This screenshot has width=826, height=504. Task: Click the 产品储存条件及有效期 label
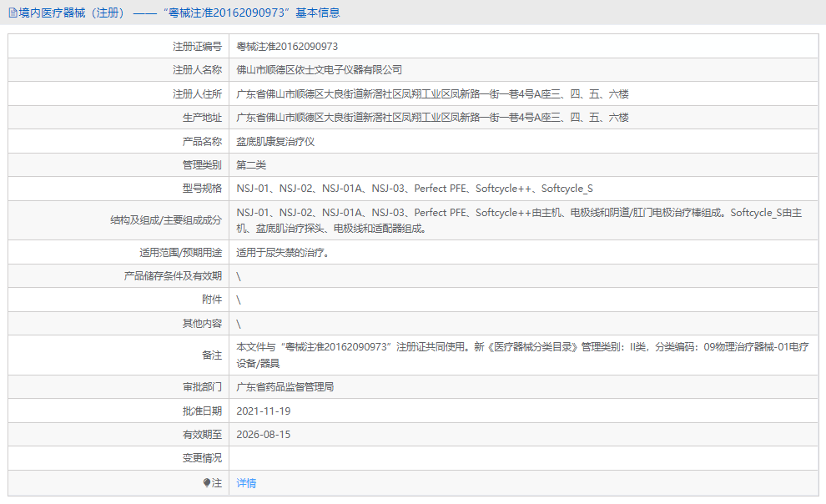(x=173, y=275)
